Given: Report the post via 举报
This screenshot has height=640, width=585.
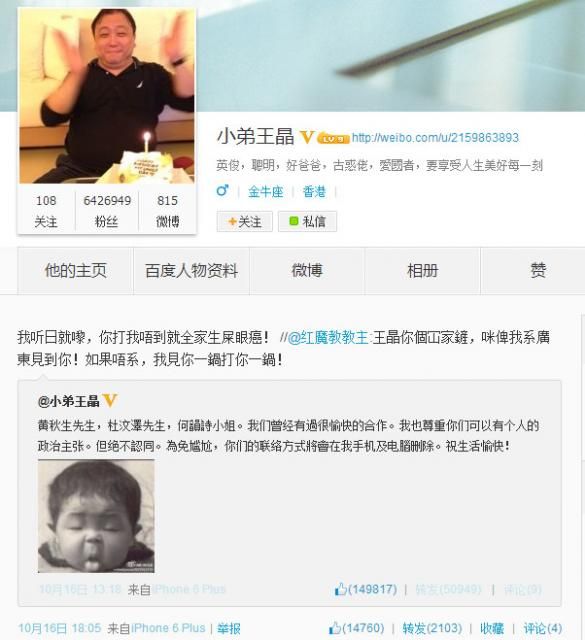Looking at the screenshot, I should [x=229, y=628].
